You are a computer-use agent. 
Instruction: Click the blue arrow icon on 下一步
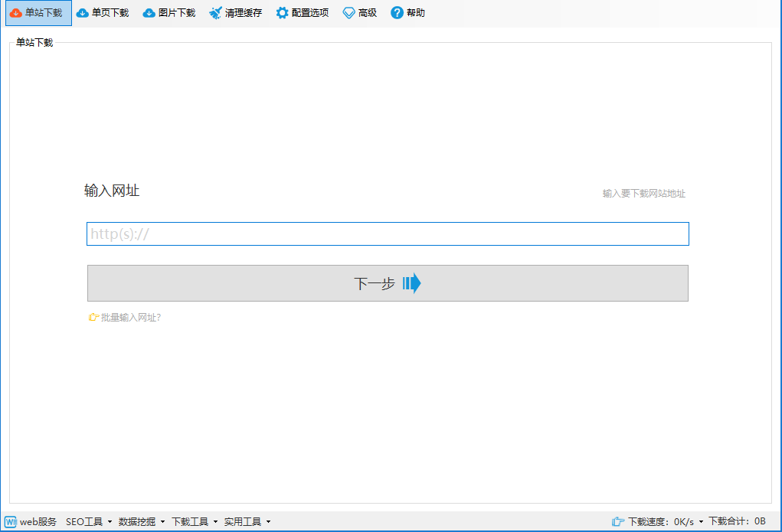coord(411,283)
